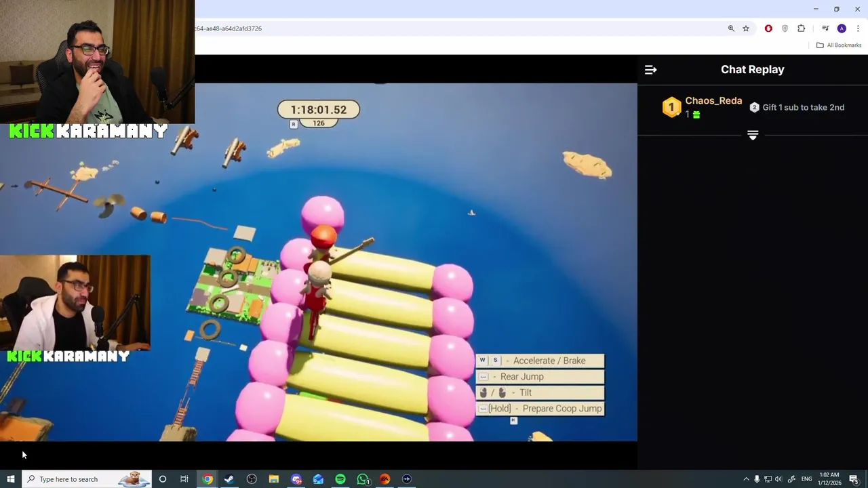Viewport: 868px width, 488px height.
Task: Click the Chat Replay title
Action: tap(753, 69)
